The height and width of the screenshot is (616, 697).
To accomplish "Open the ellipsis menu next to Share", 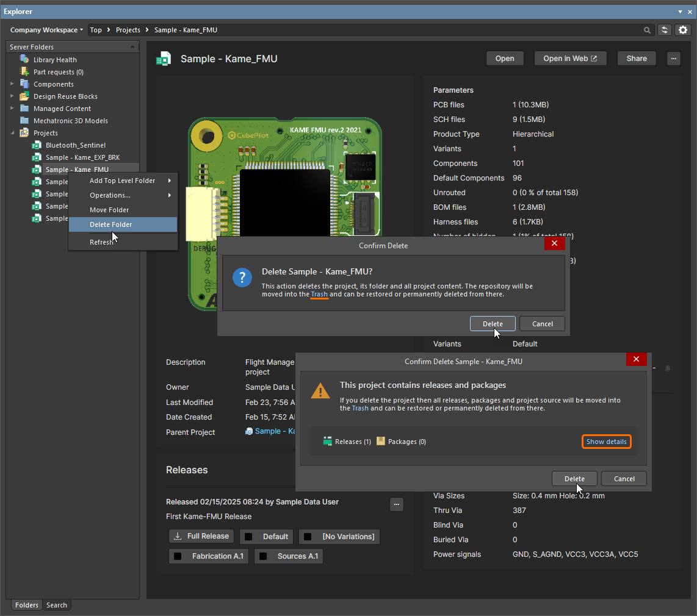I will (x=673, y=59).
